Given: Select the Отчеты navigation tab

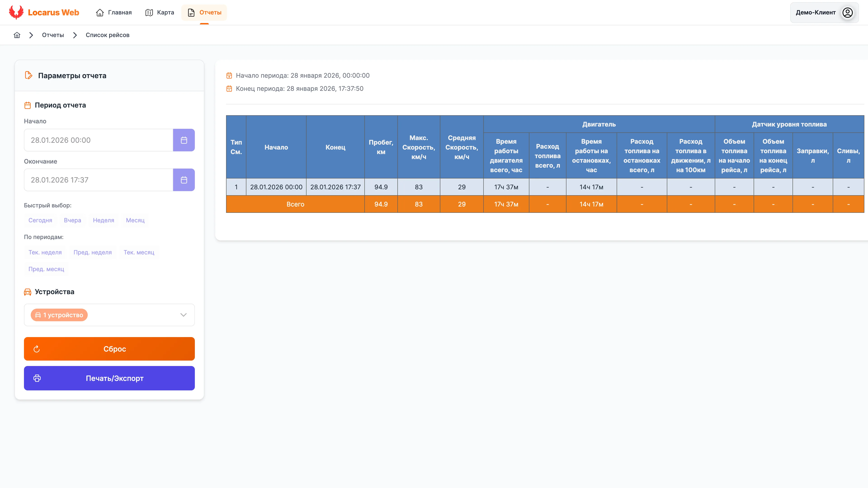Looking at the screenshot, I should 204,12.
